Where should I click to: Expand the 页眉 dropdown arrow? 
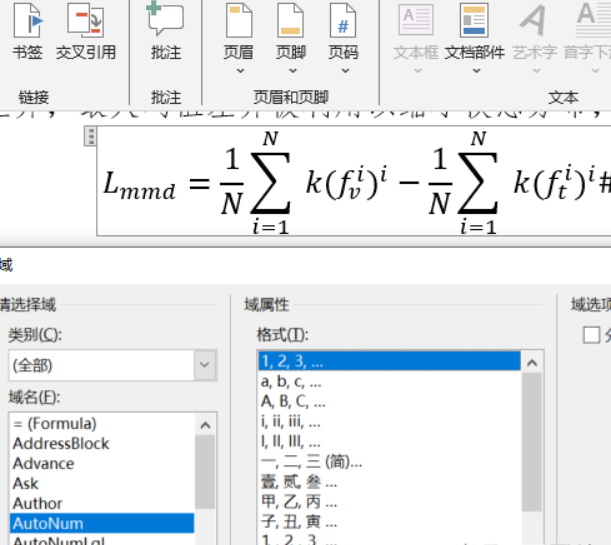(240, 71)
